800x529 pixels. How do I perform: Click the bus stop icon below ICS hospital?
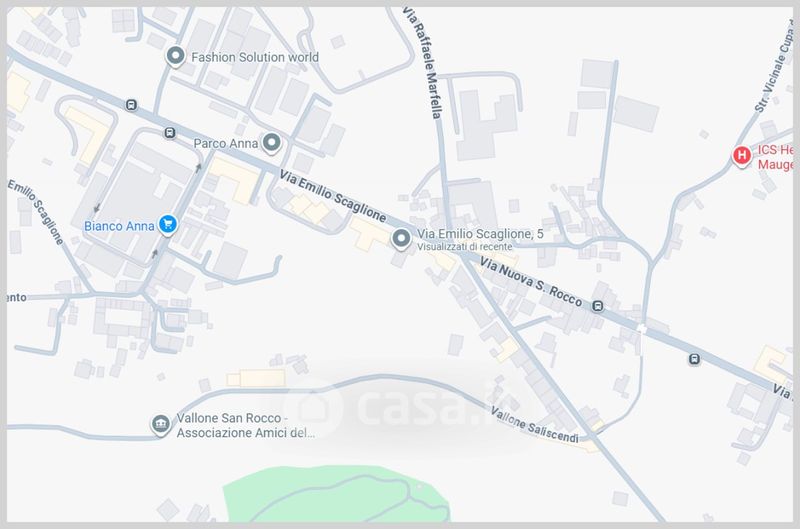[694, 359]
